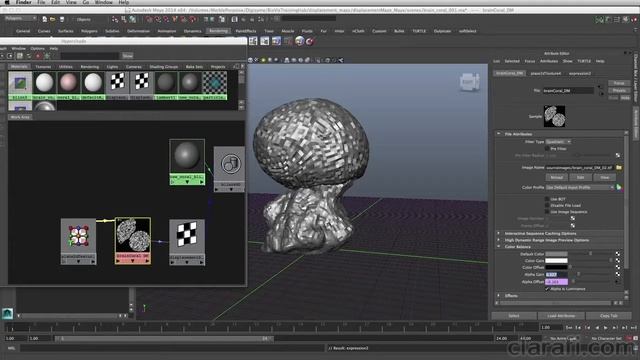Open the Window menu in macOS menu bar

coord(103,2)
